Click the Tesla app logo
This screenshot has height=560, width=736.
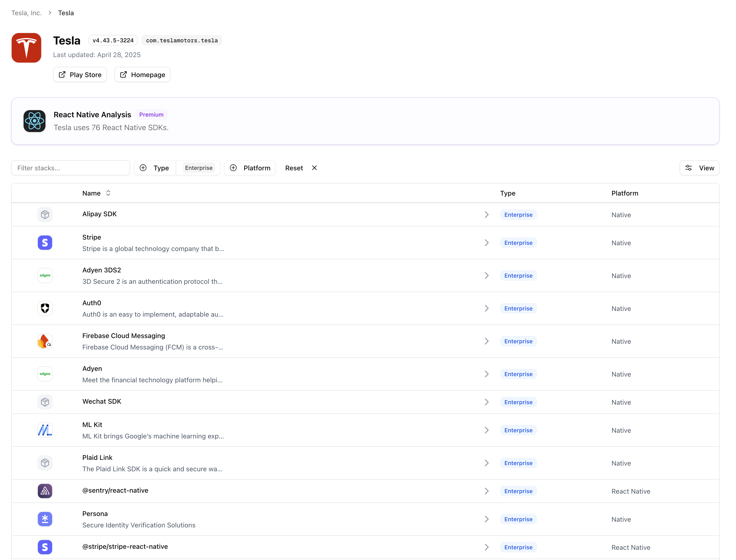[26, 48]
